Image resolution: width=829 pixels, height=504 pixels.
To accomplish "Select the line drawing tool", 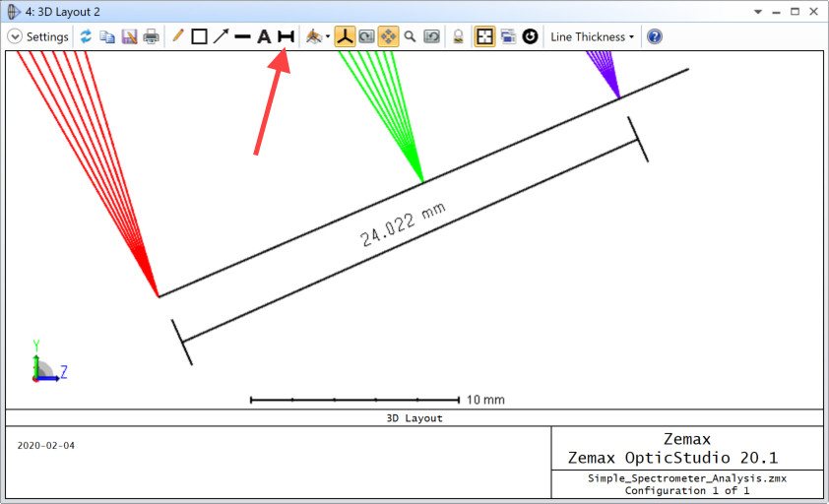I will click(242, 36).
